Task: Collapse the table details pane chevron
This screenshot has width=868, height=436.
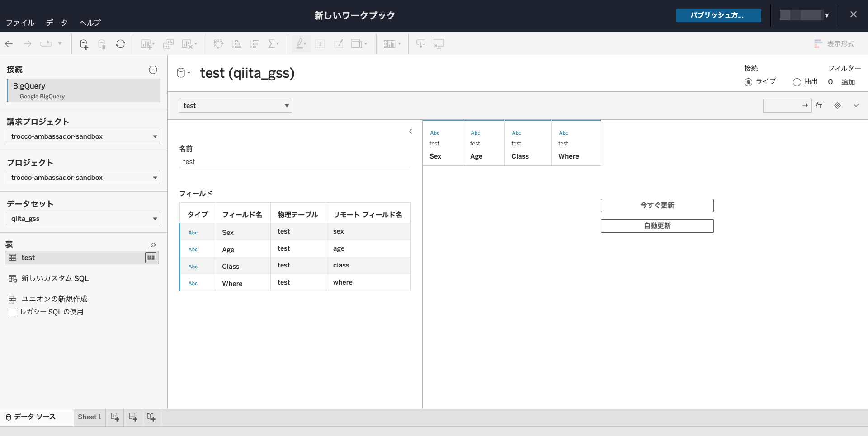Action: click(x=410, y=131)
